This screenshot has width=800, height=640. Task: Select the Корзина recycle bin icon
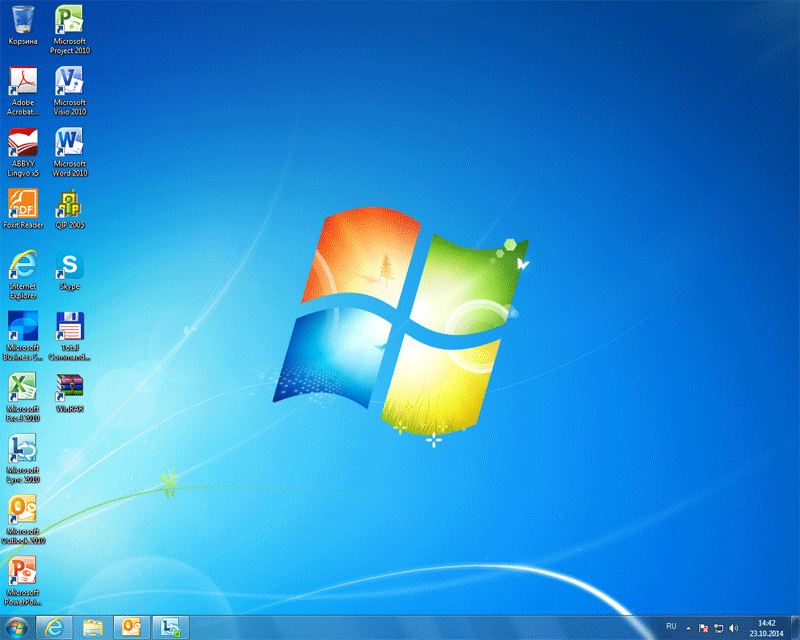tap(23, 26)
